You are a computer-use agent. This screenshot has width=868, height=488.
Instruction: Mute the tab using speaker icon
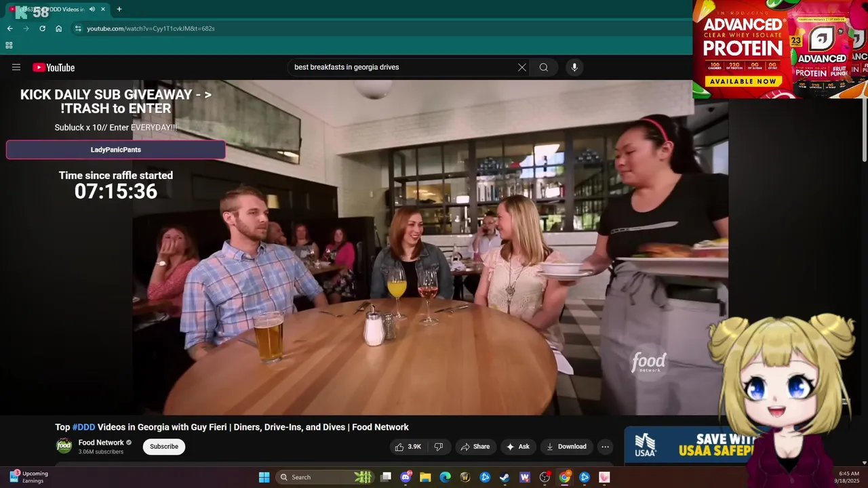(x=92, y=9)
